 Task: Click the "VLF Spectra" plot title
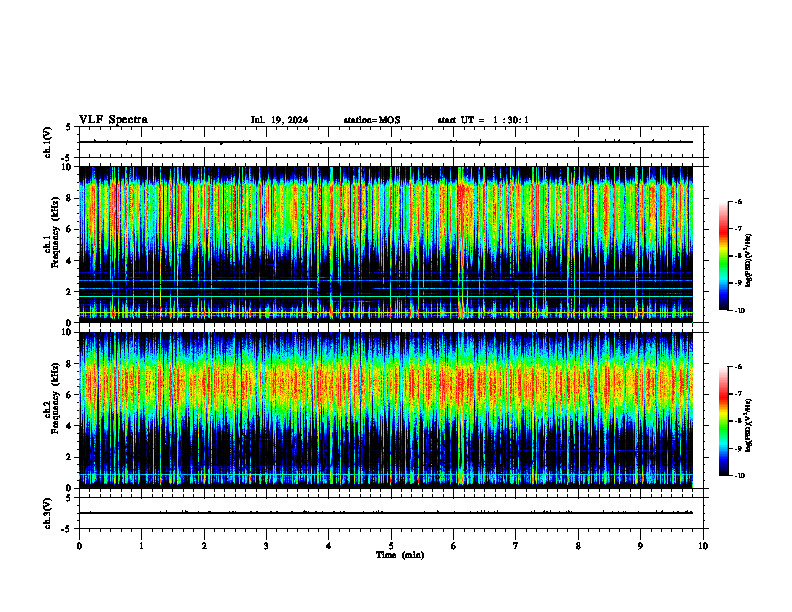(113, 120)
